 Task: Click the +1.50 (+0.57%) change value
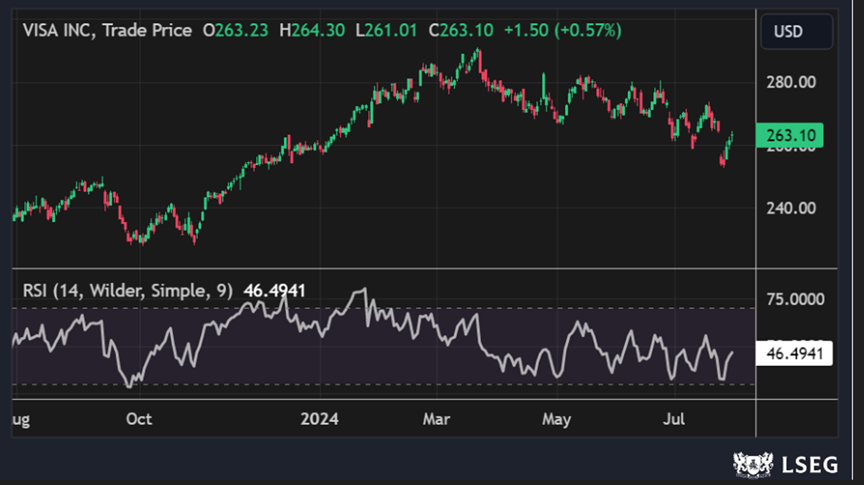coord(563,31)
